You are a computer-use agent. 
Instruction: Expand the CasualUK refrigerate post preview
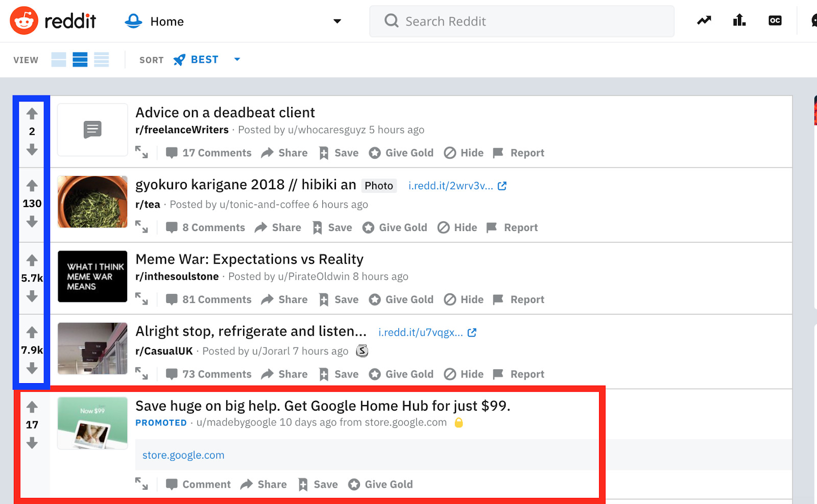(141, 373)
